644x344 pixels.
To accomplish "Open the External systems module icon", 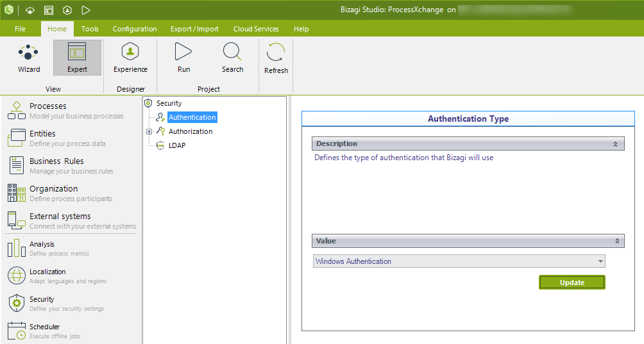I will click(17, 220).
